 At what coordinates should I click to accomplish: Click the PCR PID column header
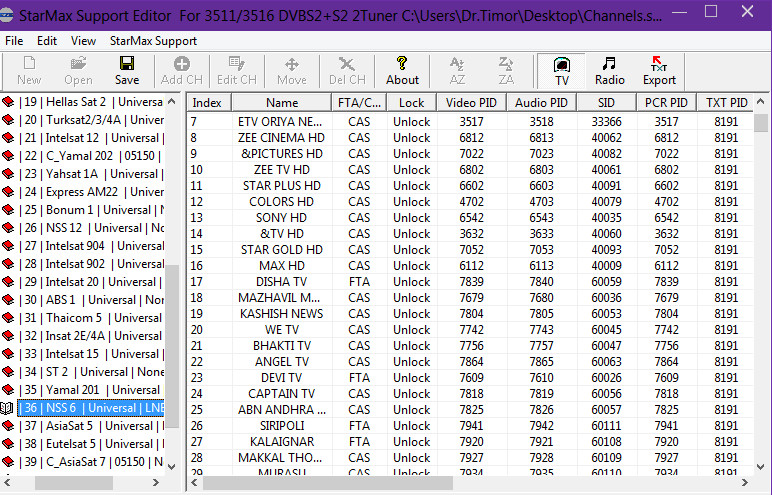[666, 102]
